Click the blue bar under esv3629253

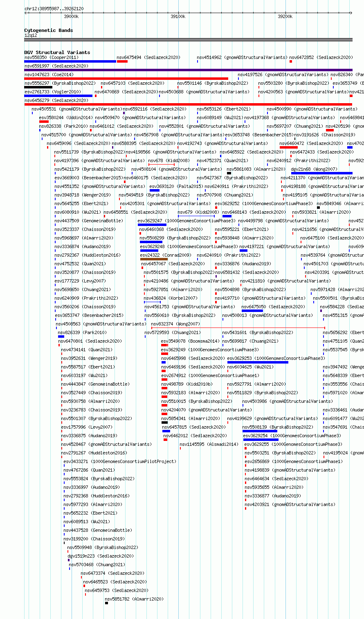click(258, 362)
